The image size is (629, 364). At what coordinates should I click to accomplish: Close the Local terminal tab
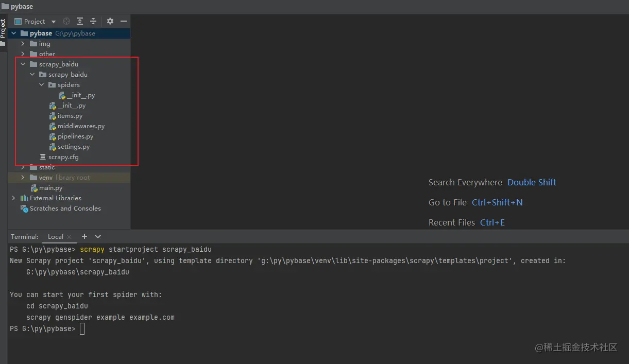pyautogui.click(x=69, y=237)
